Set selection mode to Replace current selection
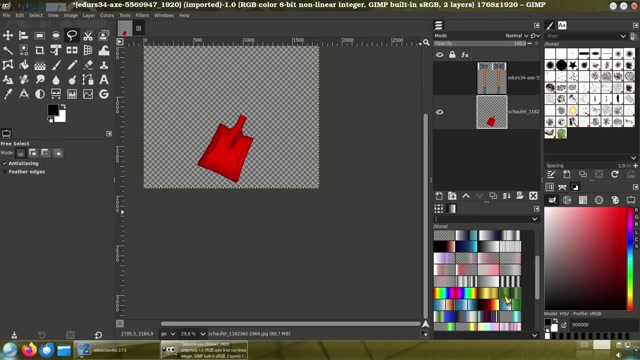The image size is (640, 360). (20, 153)
